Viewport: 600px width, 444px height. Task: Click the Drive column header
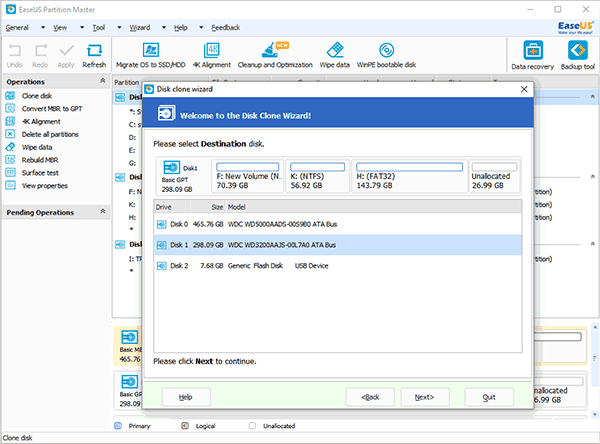[172, 207]
